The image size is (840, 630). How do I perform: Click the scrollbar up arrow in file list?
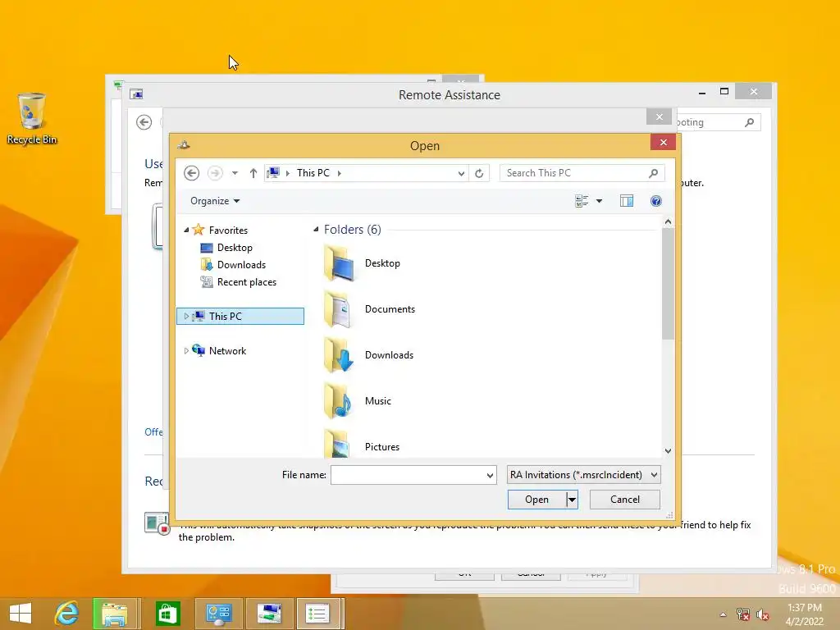pos(668,221)
